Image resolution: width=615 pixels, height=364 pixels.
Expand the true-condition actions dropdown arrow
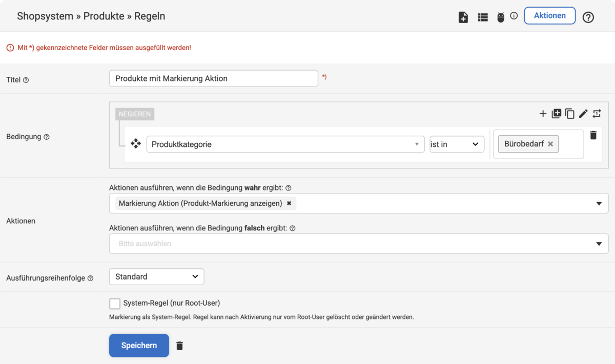pos(599,204)
